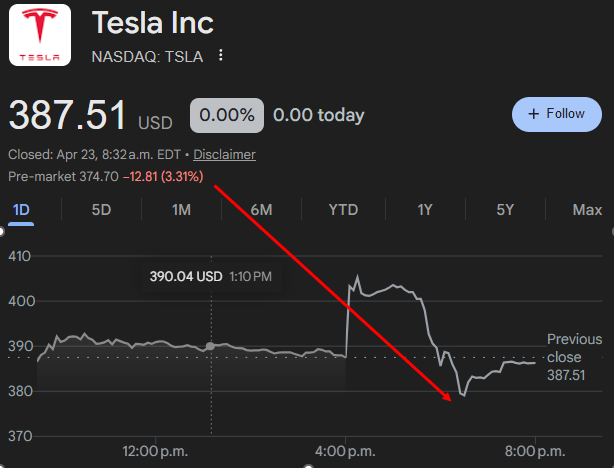Screen dimensions: 614x468
Task: Click the Tesla logo icon
Action: 39,35
